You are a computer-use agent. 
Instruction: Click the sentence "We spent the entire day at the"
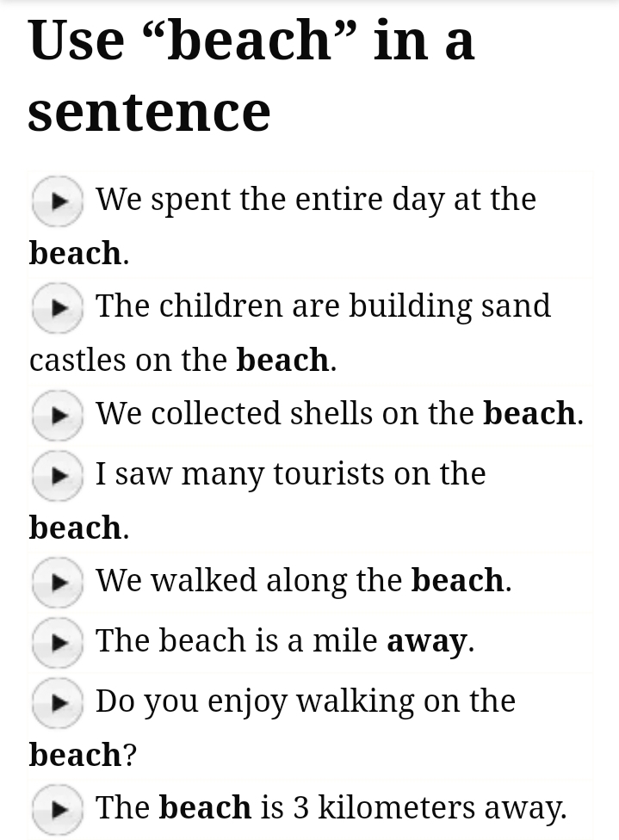(x=315, y=200)
